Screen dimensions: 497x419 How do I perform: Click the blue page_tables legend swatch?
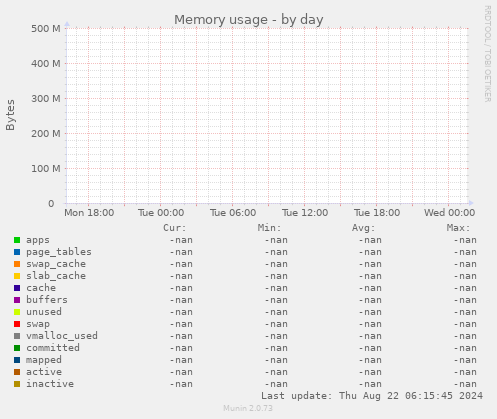17,252
